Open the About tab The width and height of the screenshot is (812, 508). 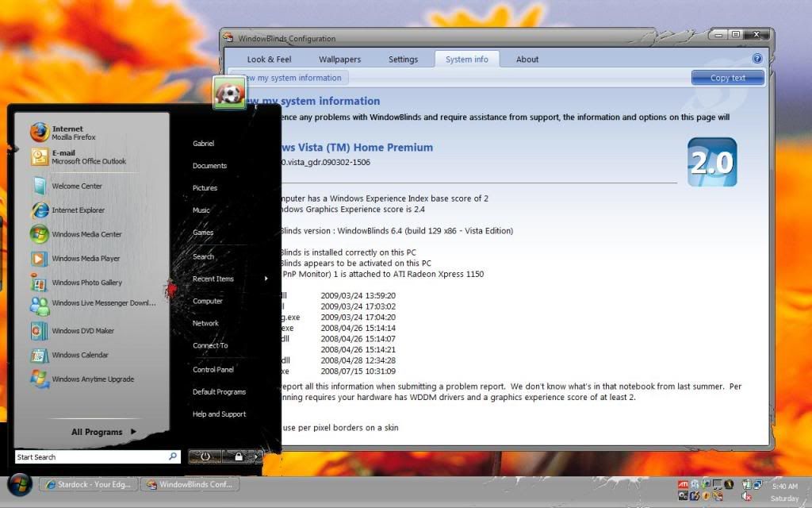click(x=527, y=59)
